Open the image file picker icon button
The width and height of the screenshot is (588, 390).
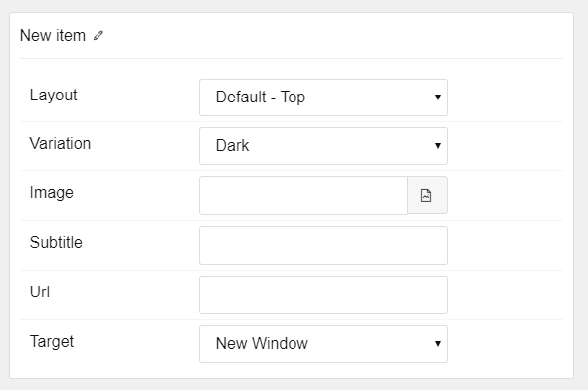pyautogui.click(x=427, y=195)
